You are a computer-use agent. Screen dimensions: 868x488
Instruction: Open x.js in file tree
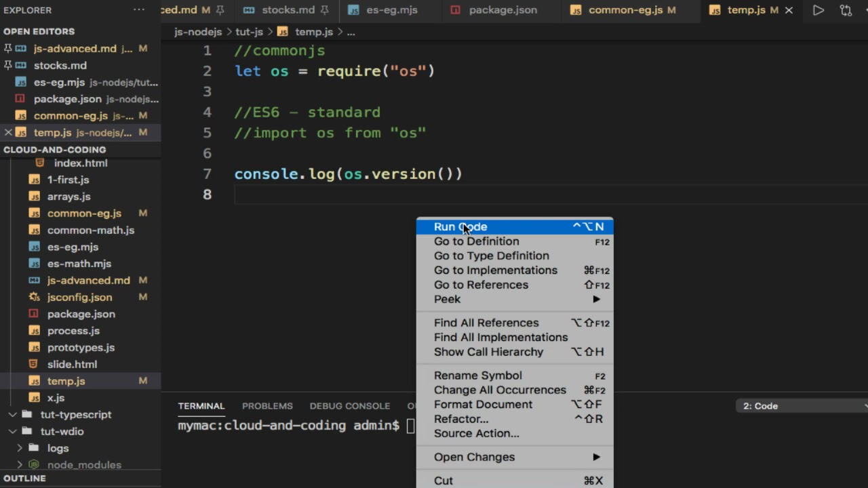click(x=56, y=398)
